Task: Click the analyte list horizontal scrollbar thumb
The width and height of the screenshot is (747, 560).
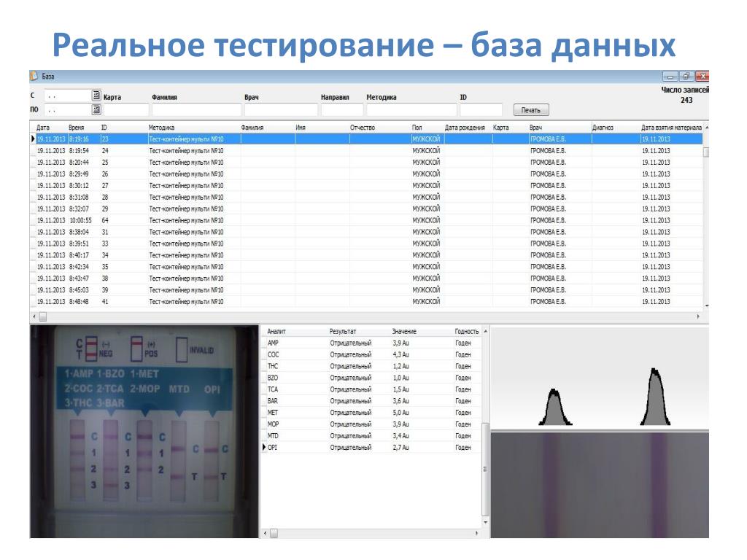Action: [x=274, y=533]
